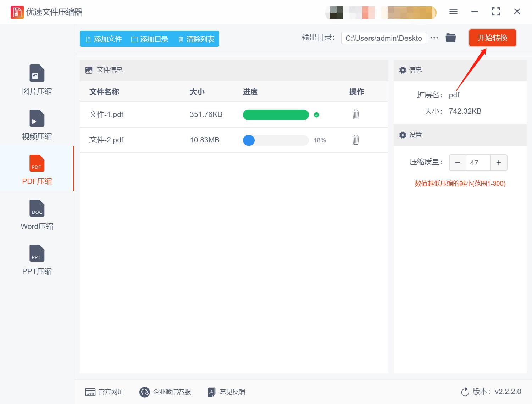The image size is (532, 404).
Task: Click the completed green checkmark on 文件-1.pdf
Action: click(317, 115)
